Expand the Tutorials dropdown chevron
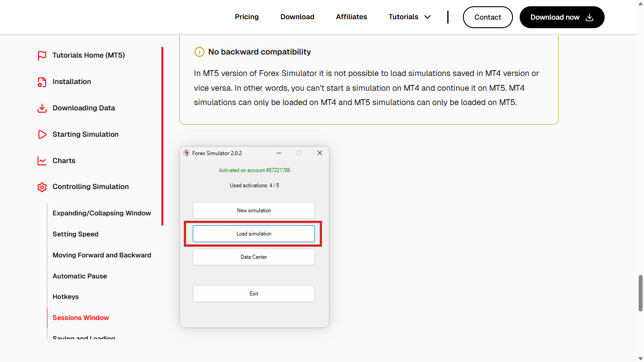This screenshot has height=362, width=644. pos(428,17)
